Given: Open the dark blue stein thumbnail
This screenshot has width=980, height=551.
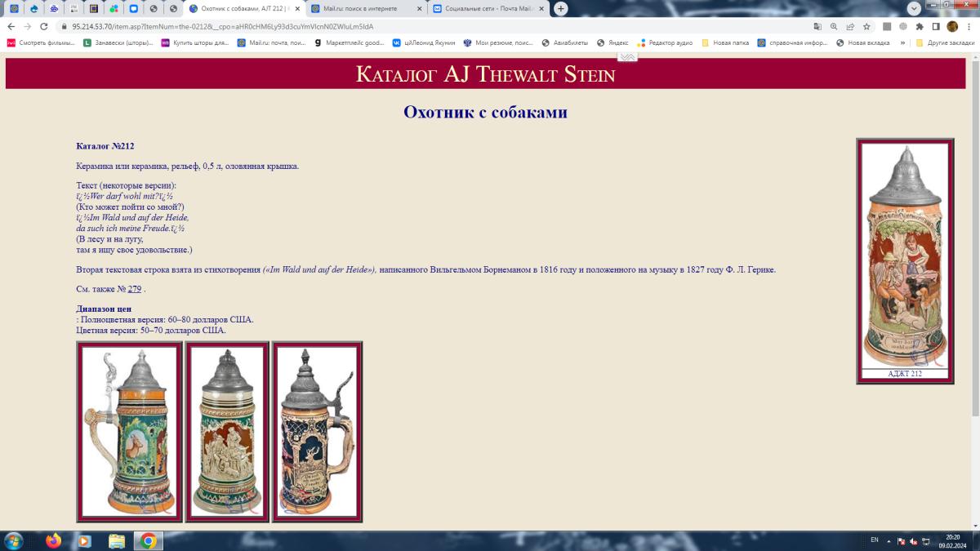Looking at the screenshot, I should [317, 432].
